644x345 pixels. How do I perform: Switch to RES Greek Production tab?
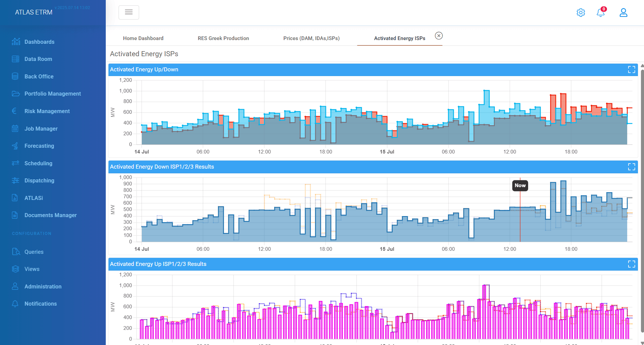coord(223,38)
